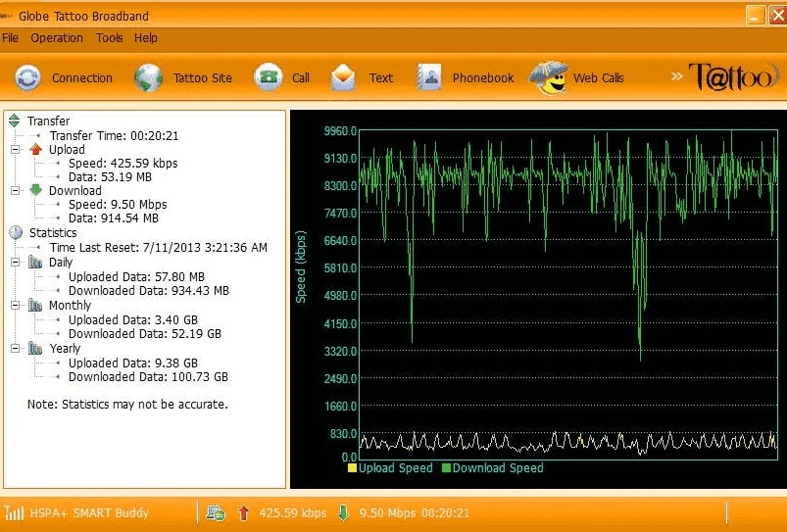This screenshot has width=787, height=532.
Task: Click the Web Calls label
Action: tap(598, 77)
